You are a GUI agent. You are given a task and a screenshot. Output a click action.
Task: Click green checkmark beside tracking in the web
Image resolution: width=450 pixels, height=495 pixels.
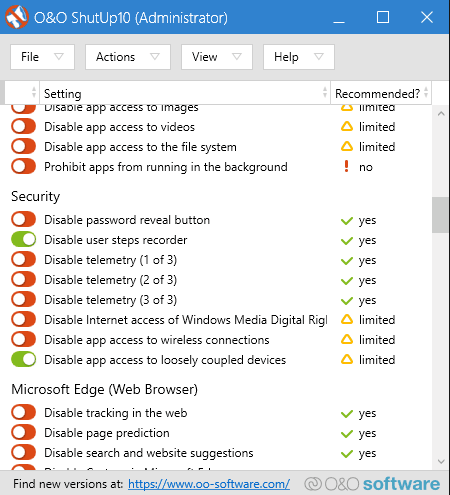[x=347, y=414]
